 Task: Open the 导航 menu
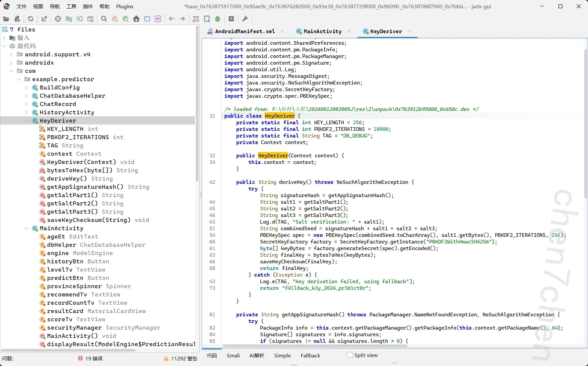55,6
